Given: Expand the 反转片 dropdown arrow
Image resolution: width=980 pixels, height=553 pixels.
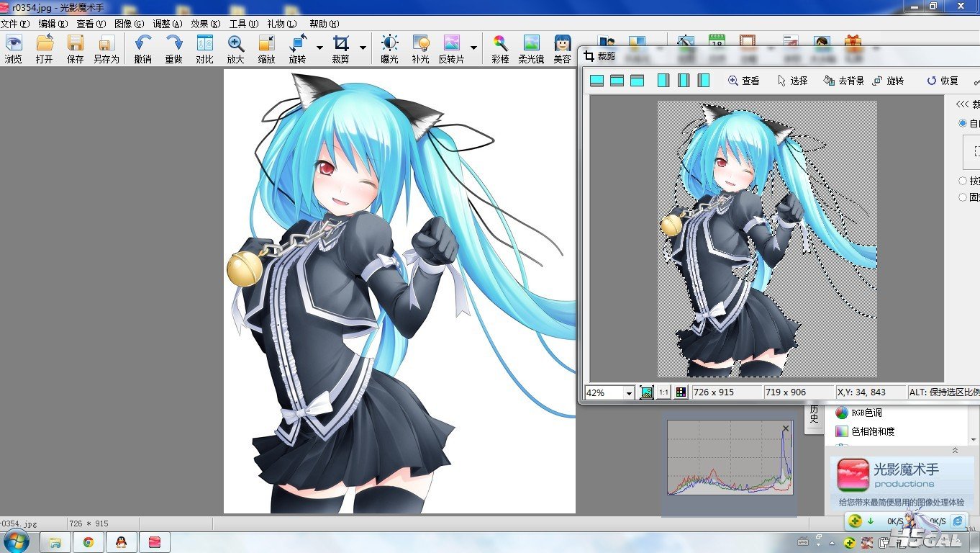Looking at the screenshot, I should coord(473,48).
